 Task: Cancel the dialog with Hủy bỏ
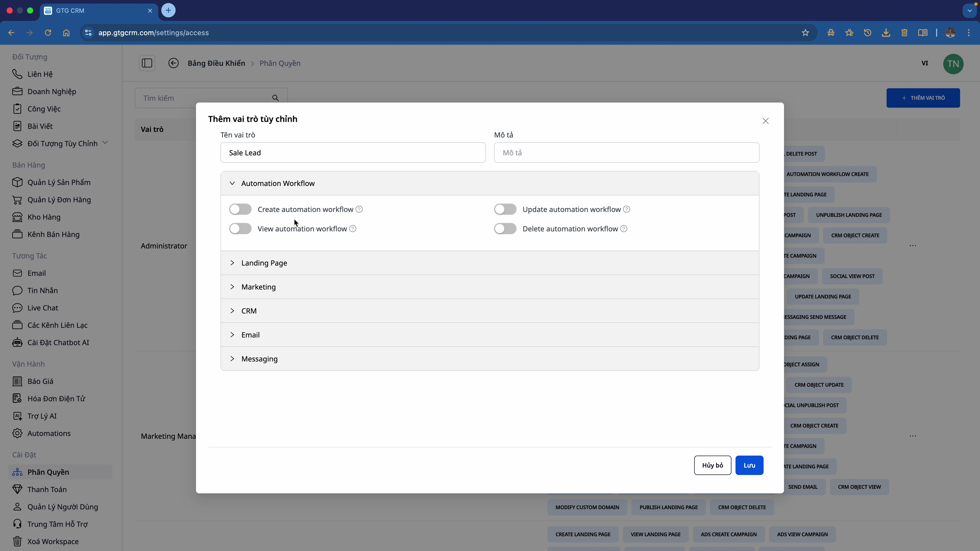(713, 465)
